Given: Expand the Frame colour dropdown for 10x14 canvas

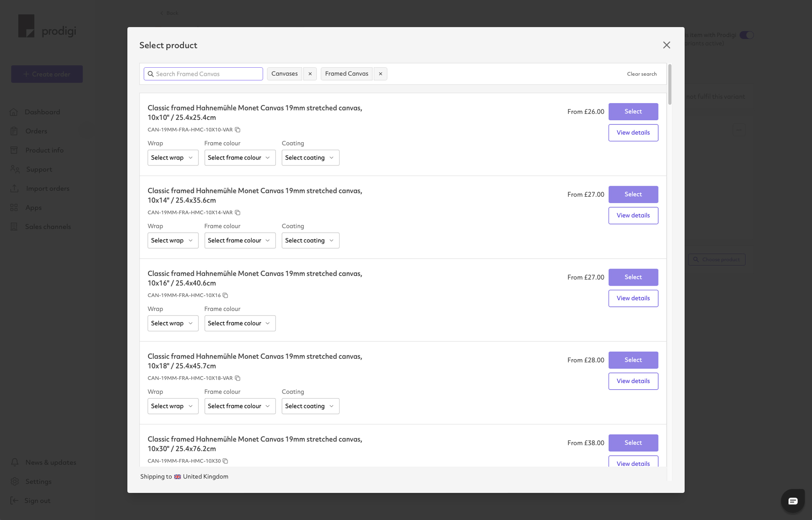Looking at the screenshot, I should (239, 240).
